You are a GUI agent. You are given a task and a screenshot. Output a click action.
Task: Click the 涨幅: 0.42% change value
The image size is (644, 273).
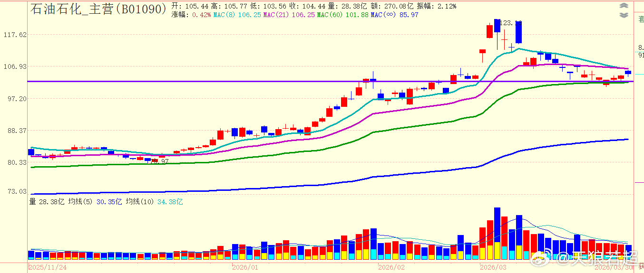191,15
